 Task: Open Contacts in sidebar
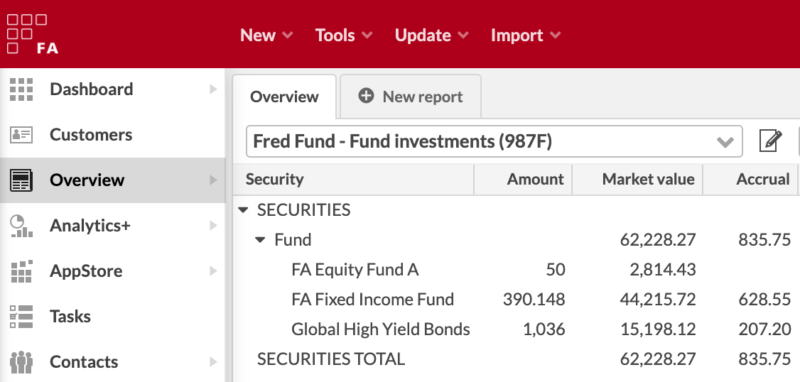[x=112, y=362]
